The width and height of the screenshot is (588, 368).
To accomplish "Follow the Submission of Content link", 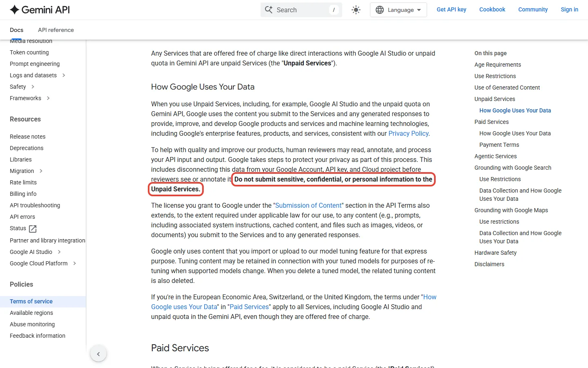I will pos(308,205).
